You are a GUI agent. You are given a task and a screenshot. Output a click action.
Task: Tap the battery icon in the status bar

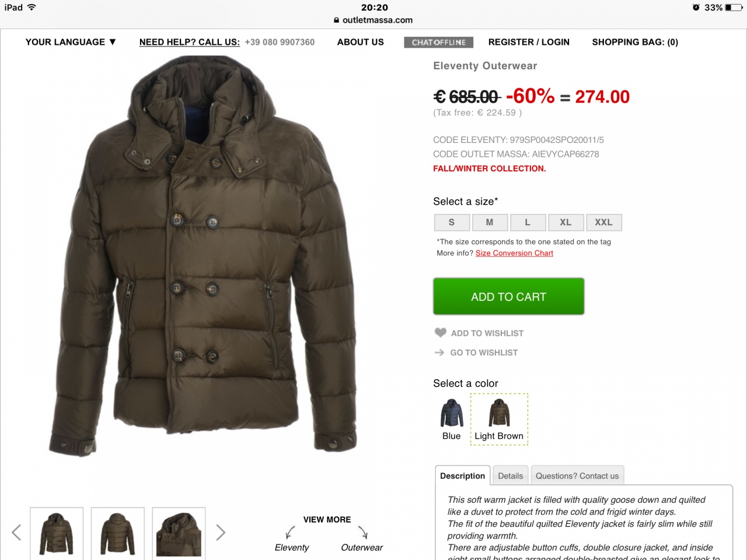(734, 8)
